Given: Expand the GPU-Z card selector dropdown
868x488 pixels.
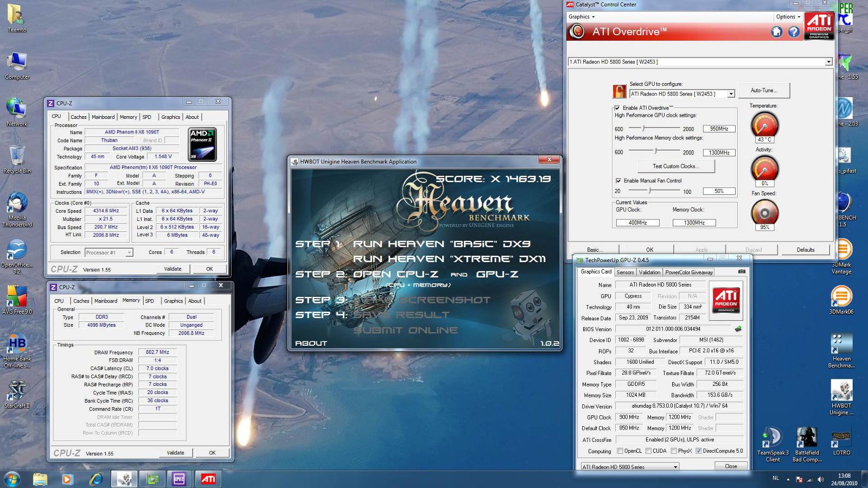Looking at the screenshot, I should (x=675, y=467).
